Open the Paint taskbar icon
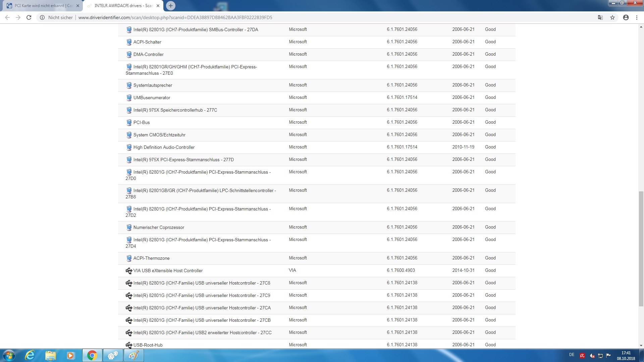 pos(133,355)
